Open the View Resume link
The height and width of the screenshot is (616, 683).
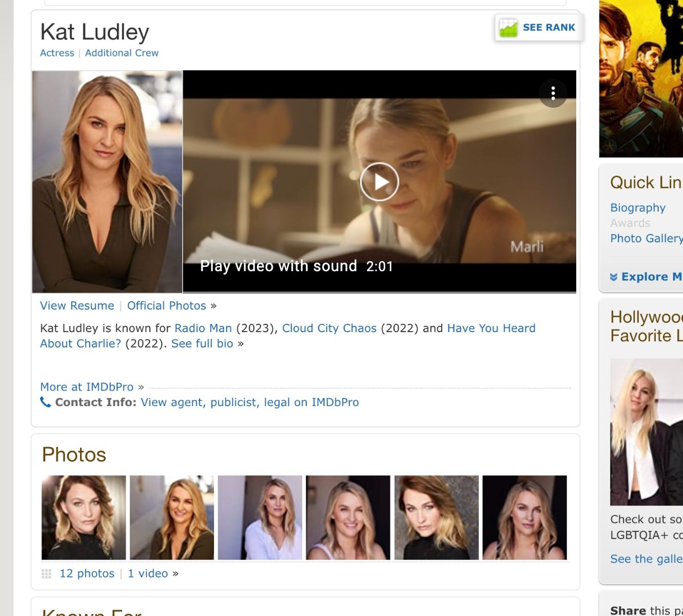coord(77,305)
